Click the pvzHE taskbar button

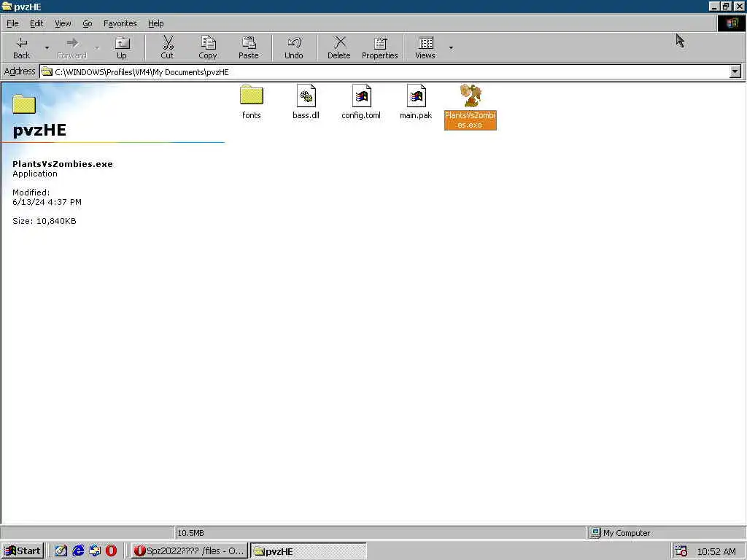pos(309,551)
